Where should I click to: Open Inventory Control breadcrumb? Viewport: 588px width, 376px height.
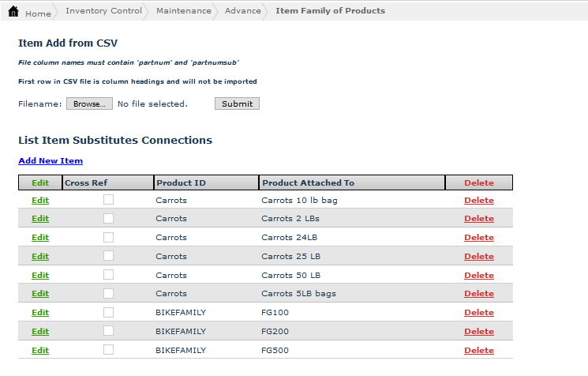(103, 11)
